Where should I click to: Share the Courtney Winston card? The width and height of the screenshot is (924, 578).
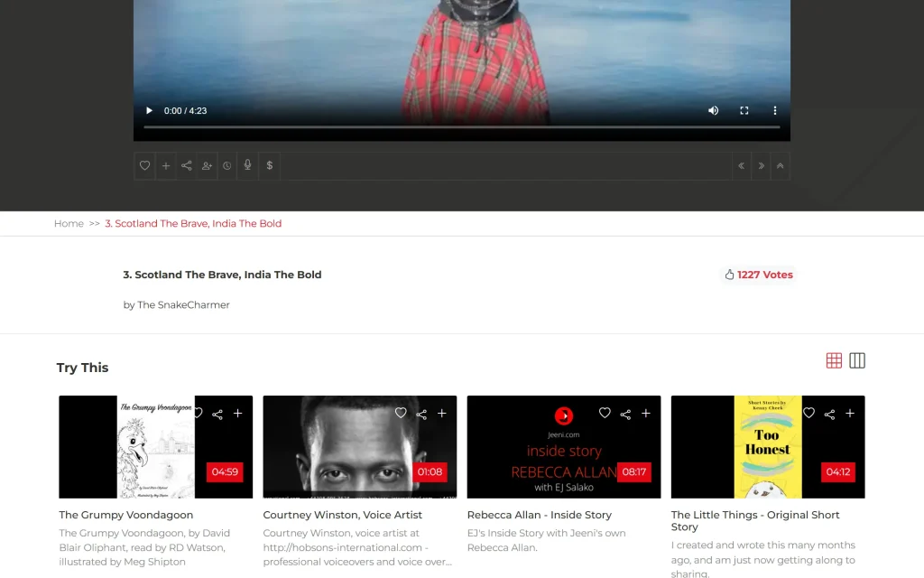pyautogui.click(x=421, y=414)
